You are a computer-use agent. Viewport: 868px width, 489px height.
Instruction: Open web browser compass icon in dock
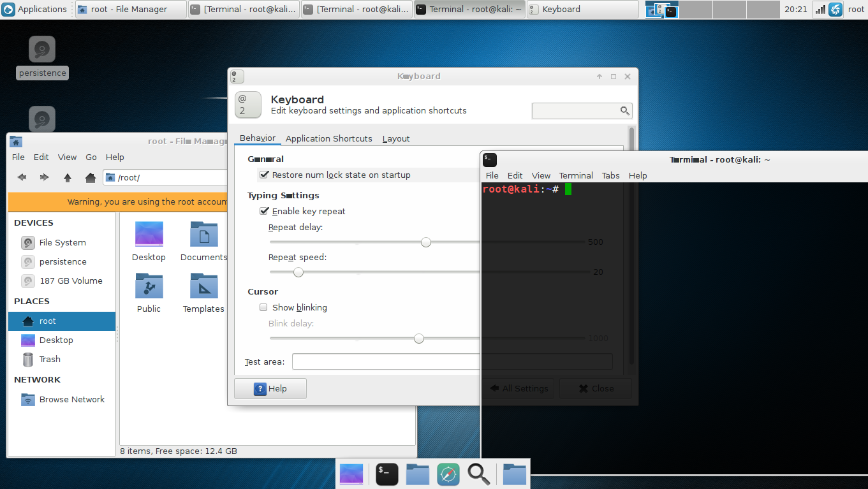coord(448,474)
